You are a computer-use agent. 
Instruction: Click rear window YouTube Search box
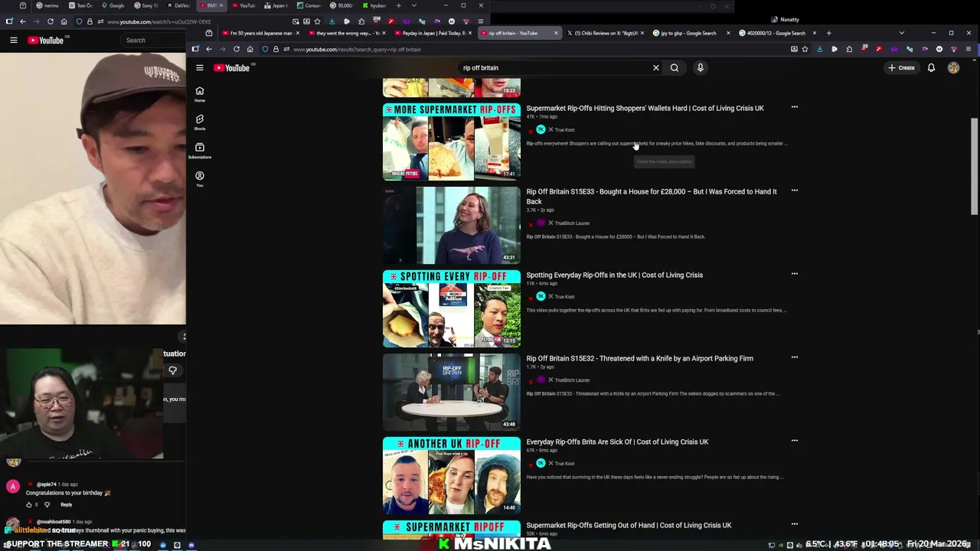pos(153,40)
